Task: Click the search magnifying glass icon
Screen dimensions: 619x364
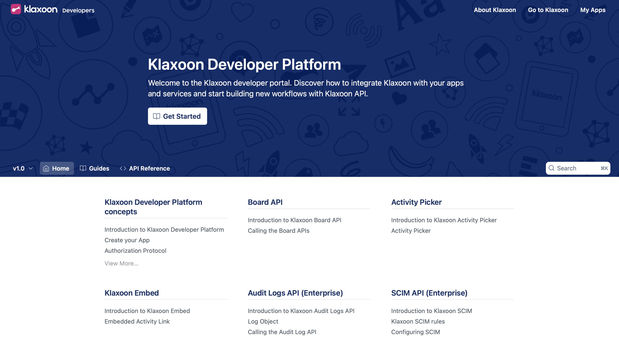Action: (551, 168)
